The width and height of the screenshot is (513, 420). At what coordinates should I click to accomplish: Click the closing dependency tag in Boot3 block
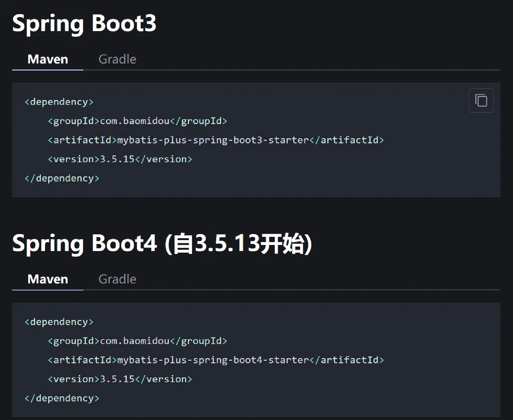click(x=62, y=178)
